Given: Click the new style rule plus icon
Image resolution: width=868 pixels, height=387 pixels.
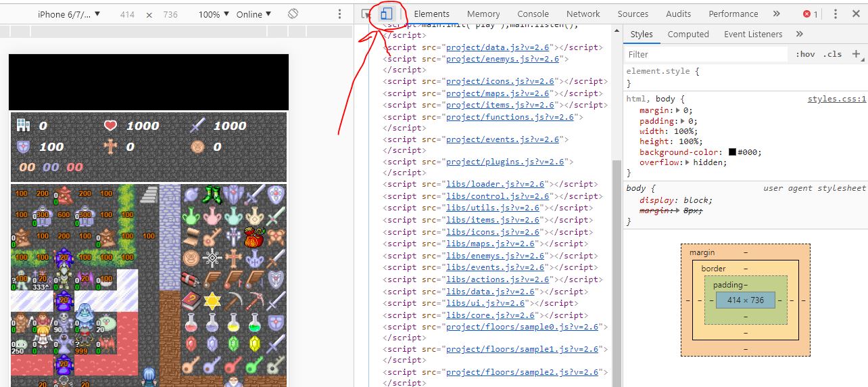Looking at the screenshot, I should click(x=856, y=54).
